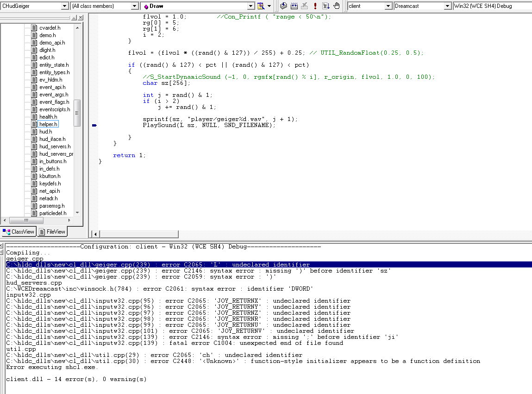Click the file icon beside hud_iface.h
532x394 pixels.
click(34, 139)
